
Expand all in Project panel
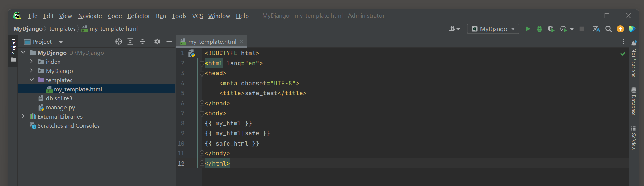tap(130, 42)
